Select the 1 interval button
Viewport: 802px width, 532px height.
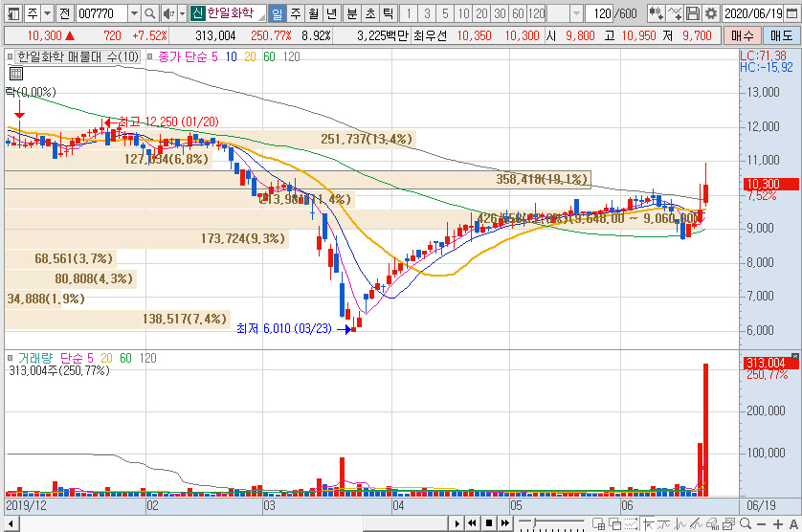(x=409, y=13)
